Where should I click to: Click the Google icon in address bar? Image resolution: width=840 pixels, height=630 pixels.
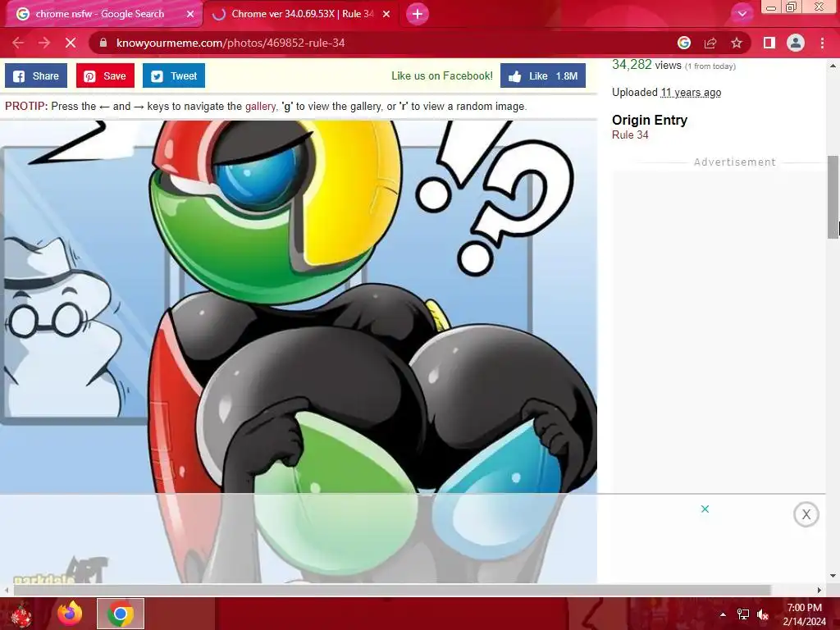tap(683, 43)
